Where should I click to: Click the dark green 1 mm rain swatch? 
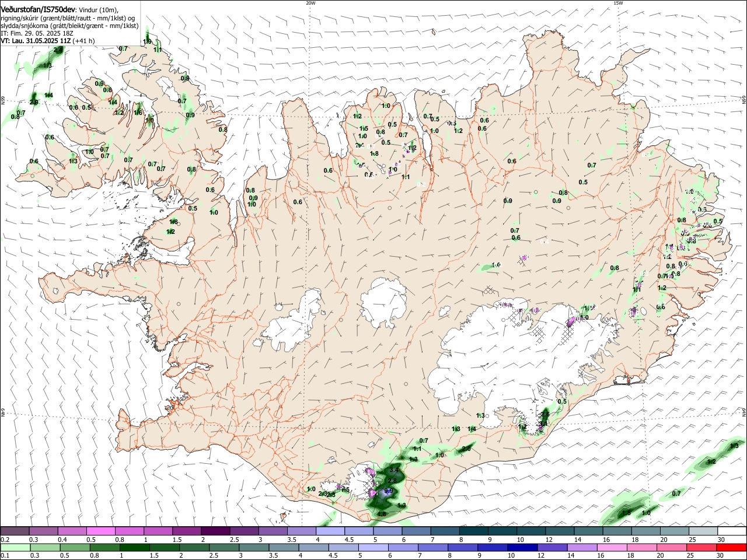coord(134,547)
